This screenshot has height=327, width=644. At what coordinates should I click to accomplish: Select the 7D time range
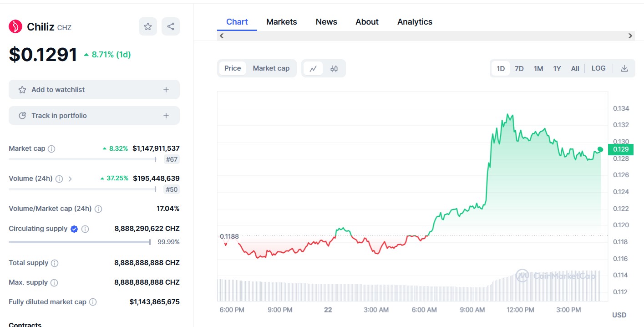click(x=519, y=69)
